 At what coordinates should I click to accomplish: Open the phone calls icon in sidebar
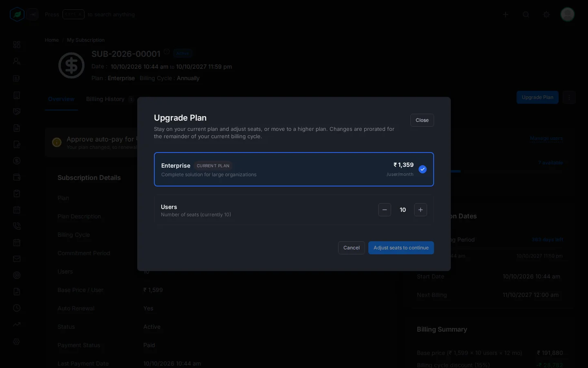point(17,226)
